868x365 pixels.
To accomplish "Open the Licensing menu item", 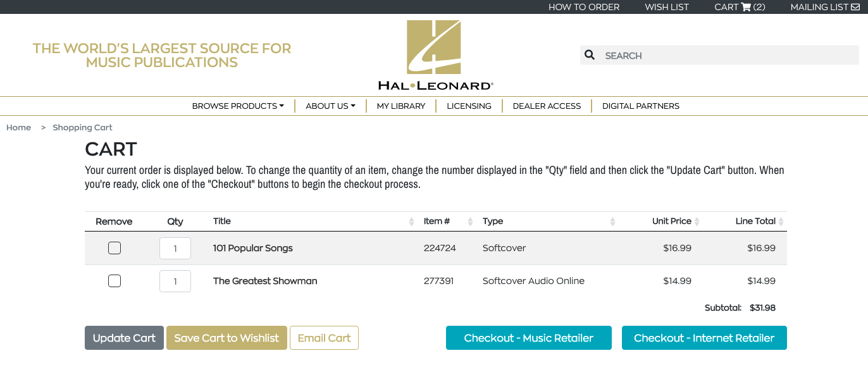I will click(469, 106).
